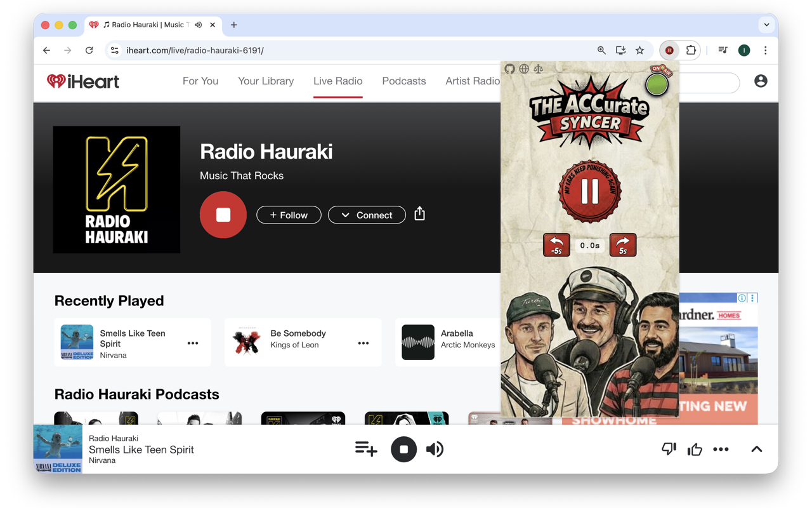Viewport: 812px width, 508px height.
Task: Go back to the previous page
Action: pos(47,50)
